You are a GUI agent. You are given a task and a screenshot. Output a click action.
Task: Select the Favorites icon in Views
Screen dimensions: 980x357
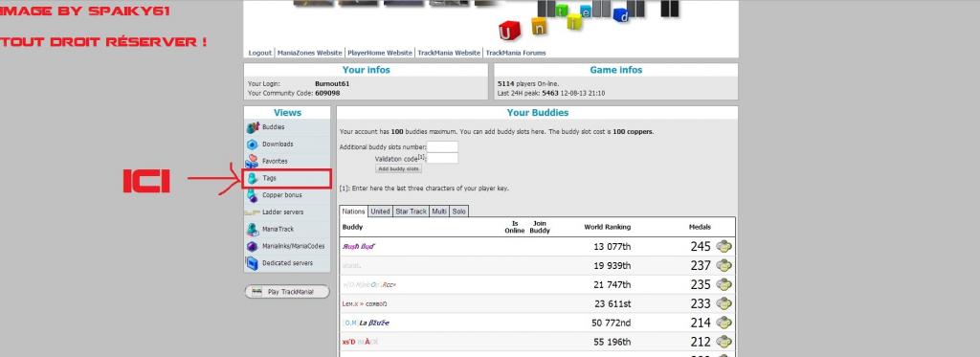(252, 162)
